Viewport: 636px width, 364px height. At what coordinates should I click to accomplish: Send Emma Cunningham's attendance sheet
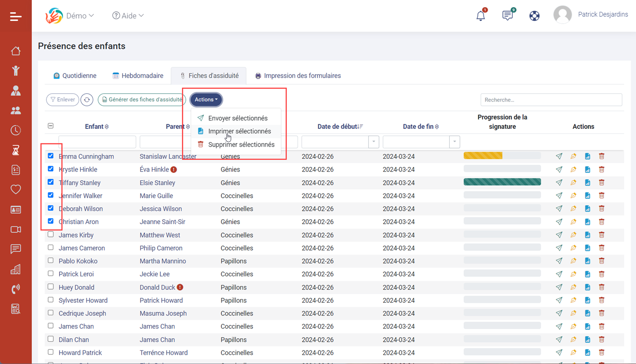(x=559, y=156)
